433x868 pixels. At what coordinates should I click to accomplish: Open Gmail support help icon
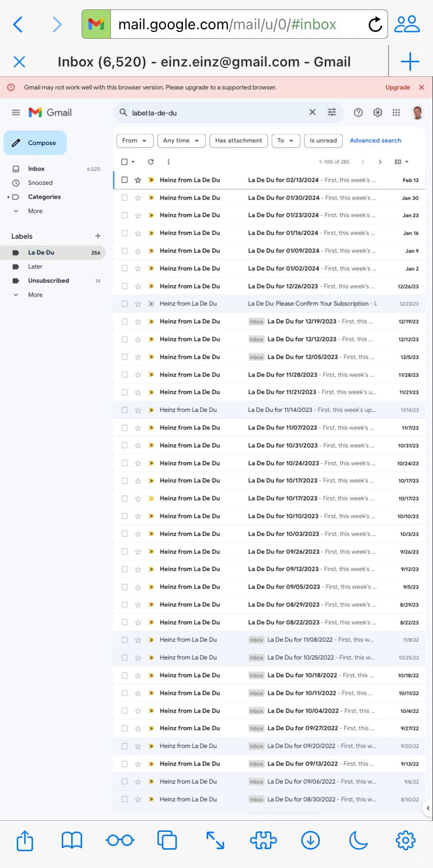pyautogui.click(x=358, y=112)
